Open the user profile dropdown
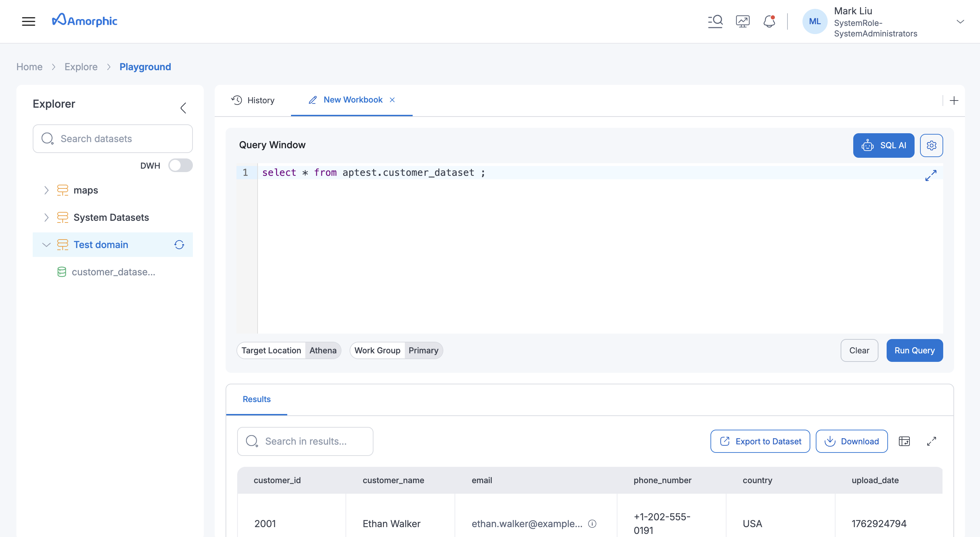This screenshot has height=537, width=980. point(960,21)
